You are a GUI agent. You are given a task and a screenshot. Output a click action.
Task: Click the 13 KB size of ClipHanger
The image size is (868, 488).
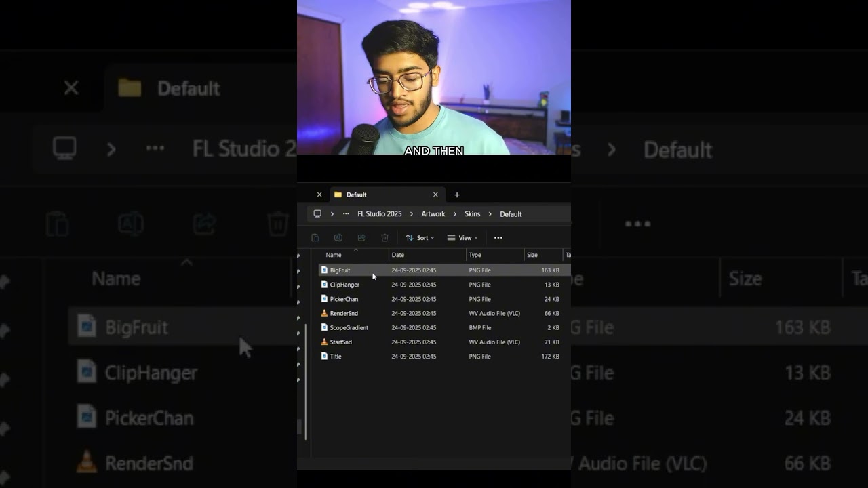(x=552, y=285)
